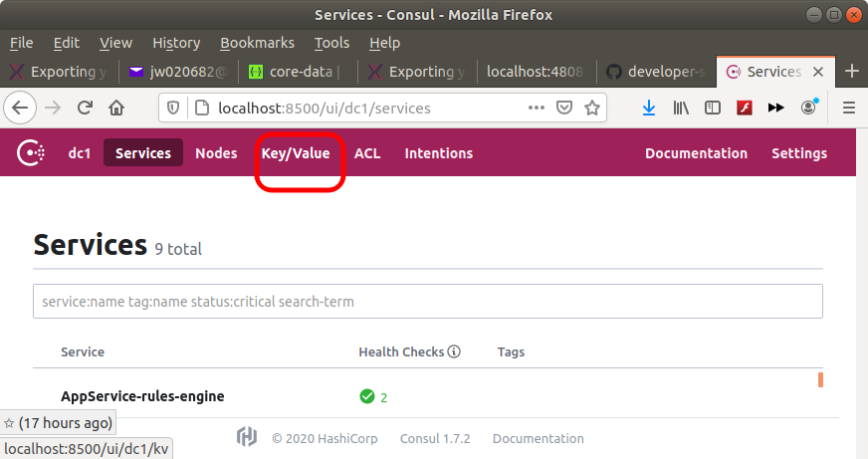Open the Tools menu
868x459 pixels.
coord(331,43)
